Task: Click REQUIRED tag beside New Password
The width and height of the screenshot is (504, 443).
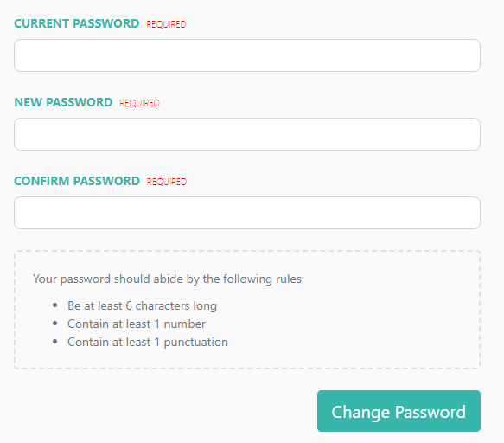Action: pos(139,103)
